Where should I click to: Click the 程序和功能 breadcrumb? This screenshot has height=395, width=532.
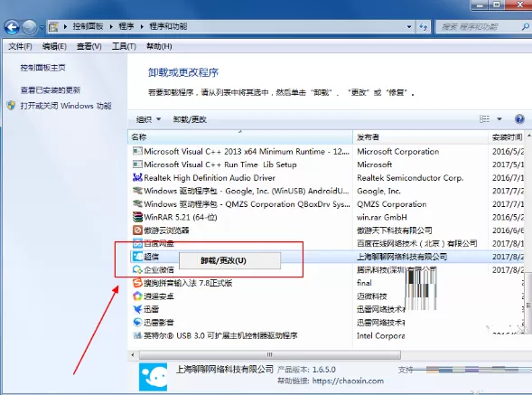coord(168,26)
